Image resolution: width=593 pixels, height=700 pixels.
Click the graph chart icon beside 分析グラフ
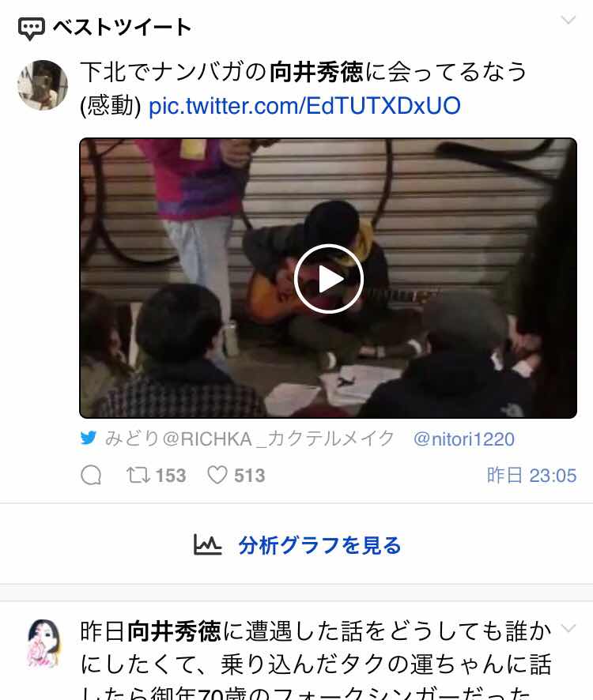[x=207, y=544]
